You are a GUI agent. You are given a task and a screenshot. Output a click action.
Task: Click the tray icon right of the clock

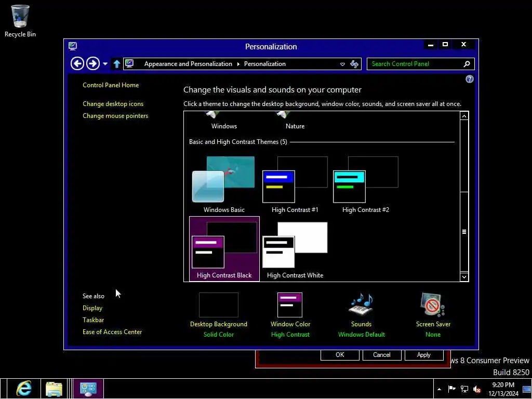pos(527,389)
